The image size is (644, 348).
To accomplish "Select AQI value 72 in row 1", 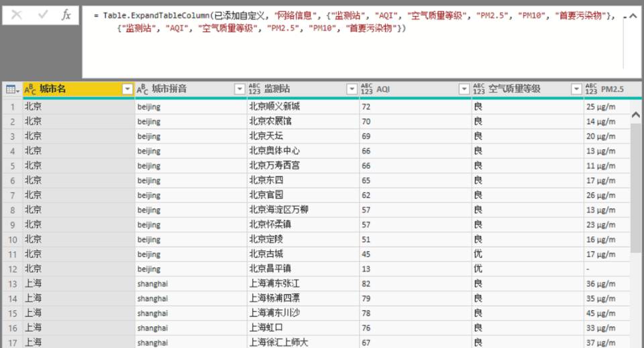I will (x=416, y=107).
